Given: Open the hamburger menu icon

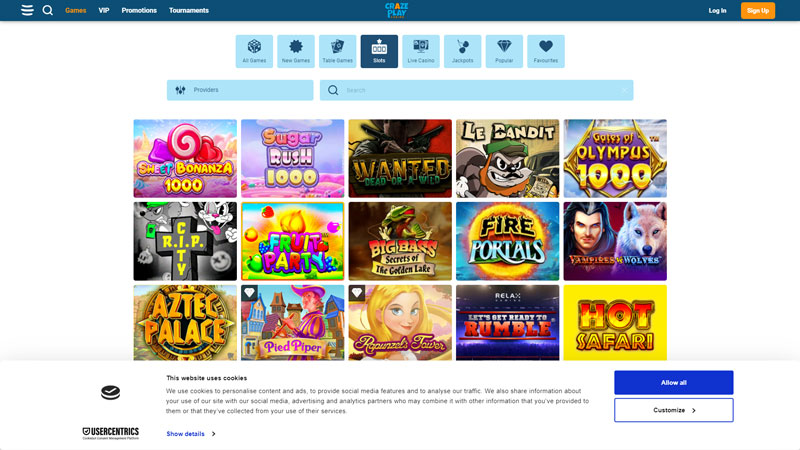Looking at the screenshot, I should [27, 10].
